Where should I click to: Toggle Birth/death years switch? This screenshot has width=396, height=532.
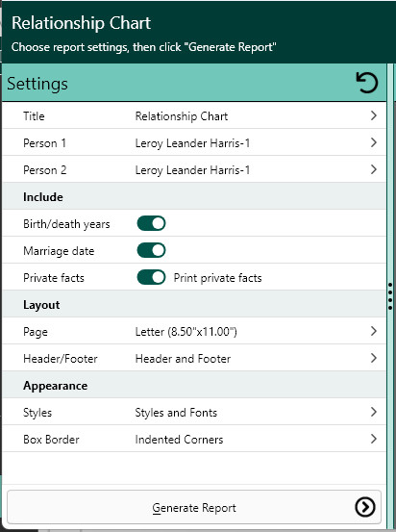point(151,223)
